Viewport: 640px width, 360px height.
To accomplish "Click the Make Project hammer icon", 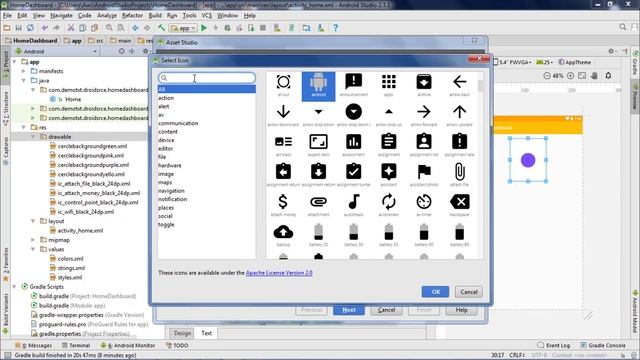I will (162, 28).
